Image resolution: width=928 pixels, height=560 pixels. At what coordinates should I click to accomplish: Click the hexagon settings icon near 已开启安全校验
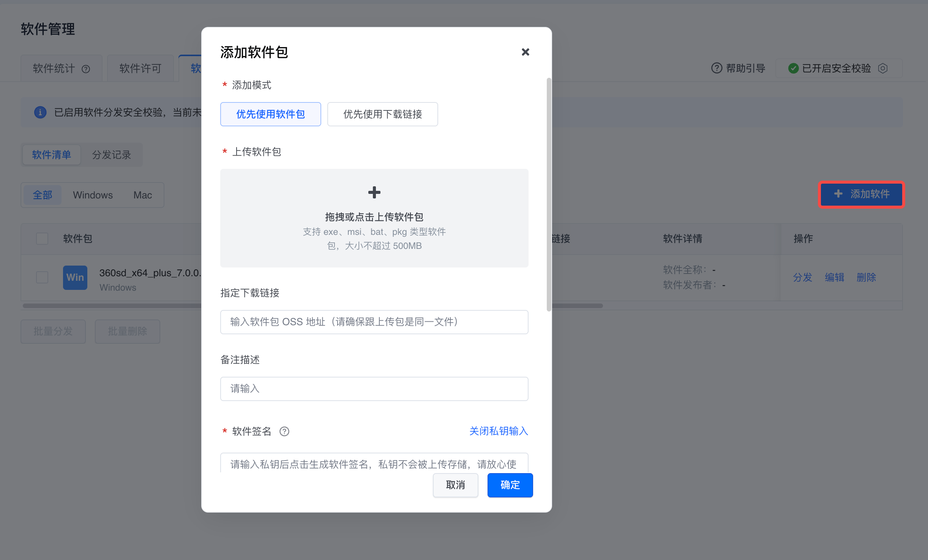pos(883,68)
